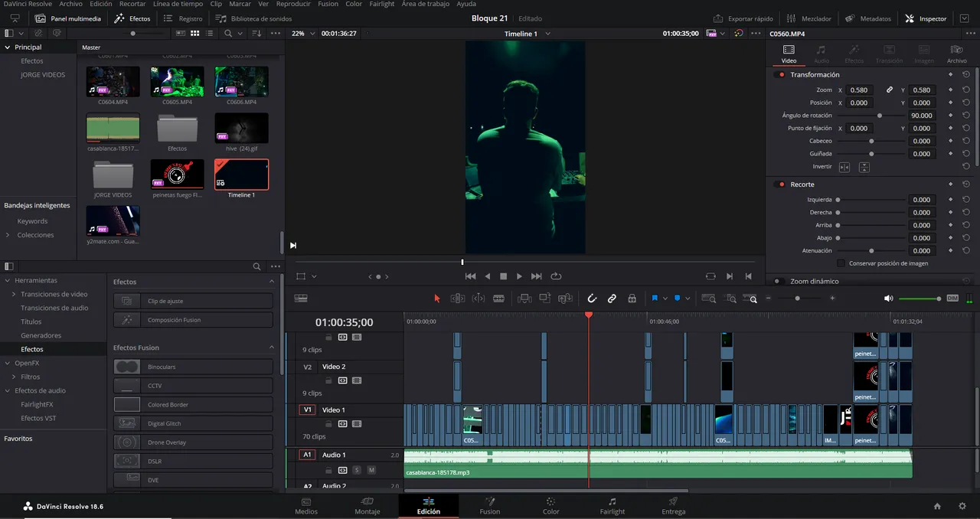Click the Replace Clip icon
The width and height of the screenshot is (980, 519).
coord(566,299)
